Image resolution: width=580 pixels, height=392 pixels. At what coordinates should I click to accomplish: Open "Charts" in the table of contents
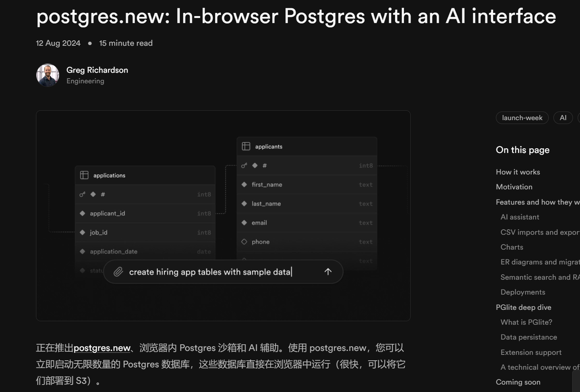(512, 247)
